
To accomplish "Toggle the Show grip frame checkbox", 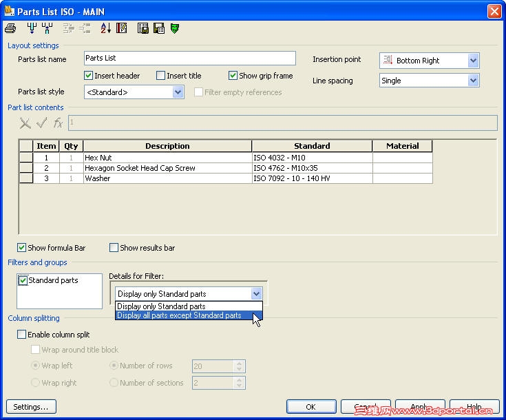I will (233, 76).
